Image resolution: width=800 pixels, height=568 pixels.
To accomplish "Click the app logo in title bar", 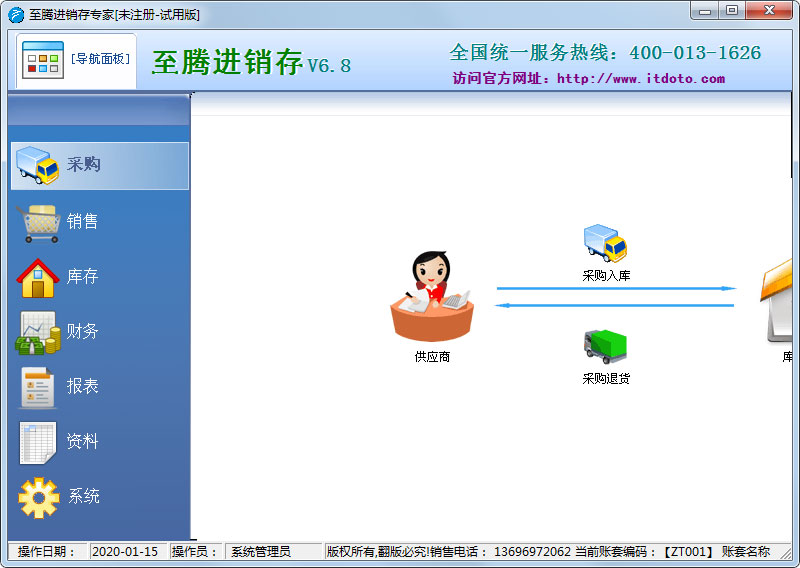I will click(16, 15).
